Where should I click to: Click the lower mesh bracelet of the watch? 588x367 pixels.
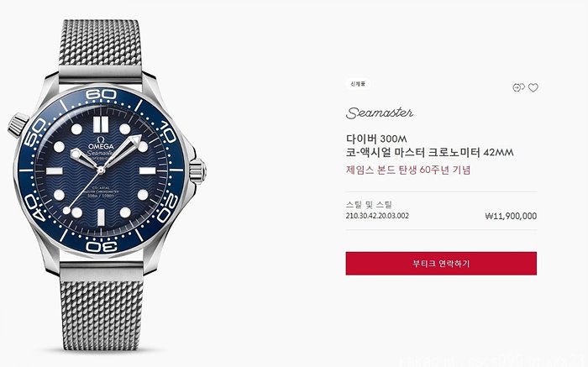tap(102, 315)
